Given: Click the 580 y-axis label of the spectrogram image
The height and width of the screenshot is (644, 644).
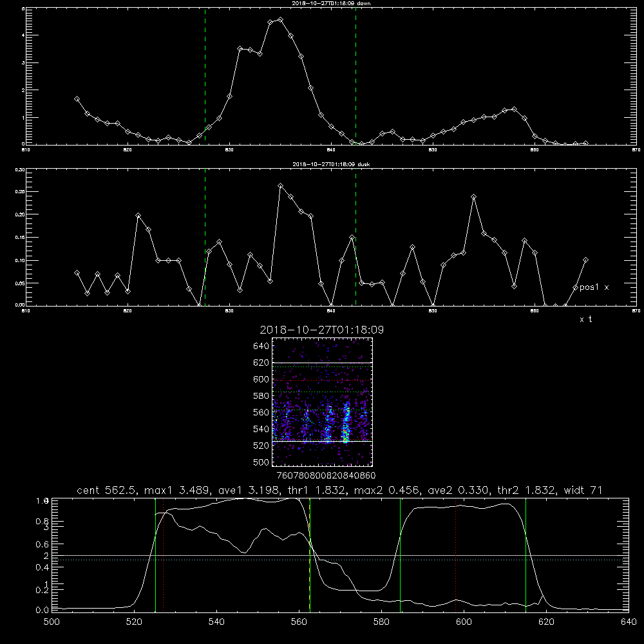Looking at the screenshot, I should pos(261,396).
